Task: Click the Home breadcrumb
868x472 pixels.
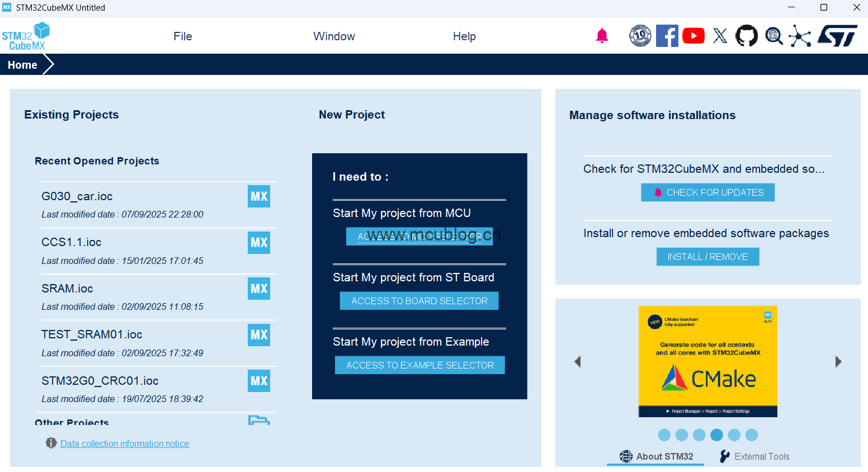Action: point(22,65)
